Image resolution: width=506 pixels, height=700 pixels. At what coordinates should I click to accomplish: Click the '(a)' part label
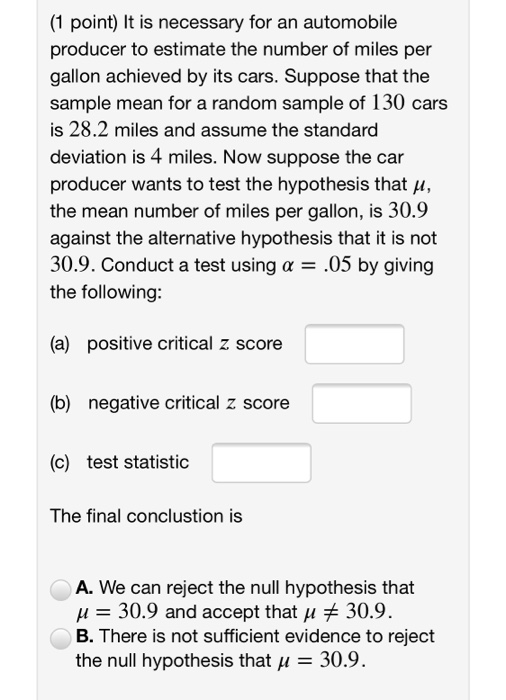pos(60,344)
